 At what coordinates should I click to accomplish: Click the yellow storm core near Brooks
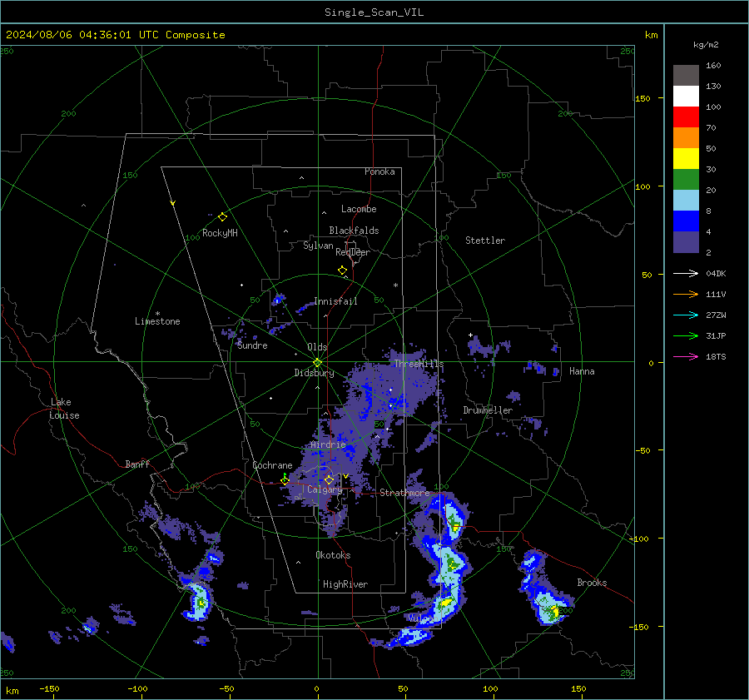(554, 611)
